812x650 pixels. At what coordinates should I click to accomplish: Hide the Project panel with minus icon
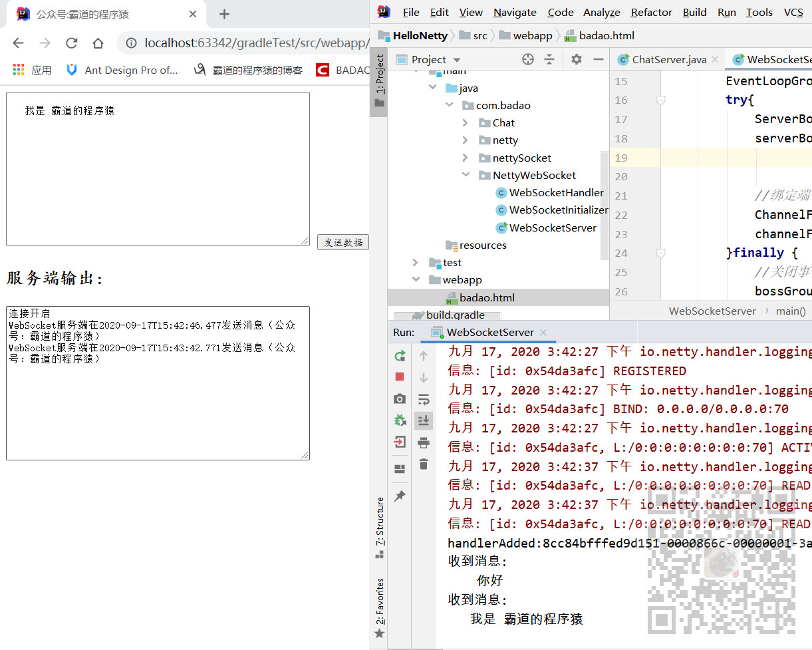(x=599, y=59)
